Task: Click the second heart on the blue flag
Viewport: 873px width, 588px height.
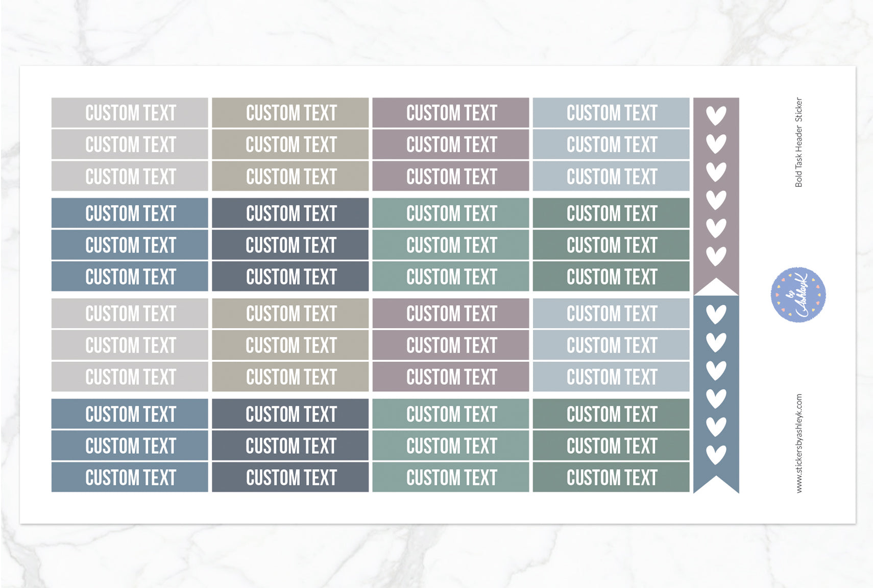Action: 716,342
